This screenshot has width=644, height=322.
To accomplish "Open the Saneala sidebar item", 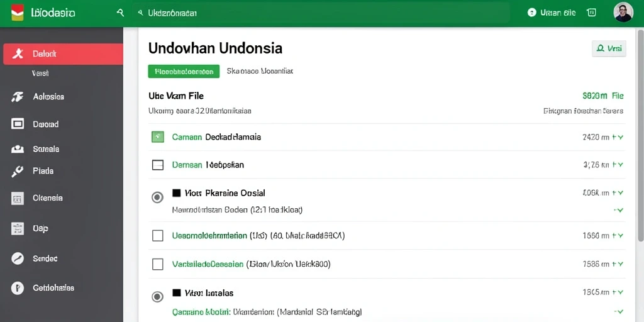I will [x=46, y=149].
